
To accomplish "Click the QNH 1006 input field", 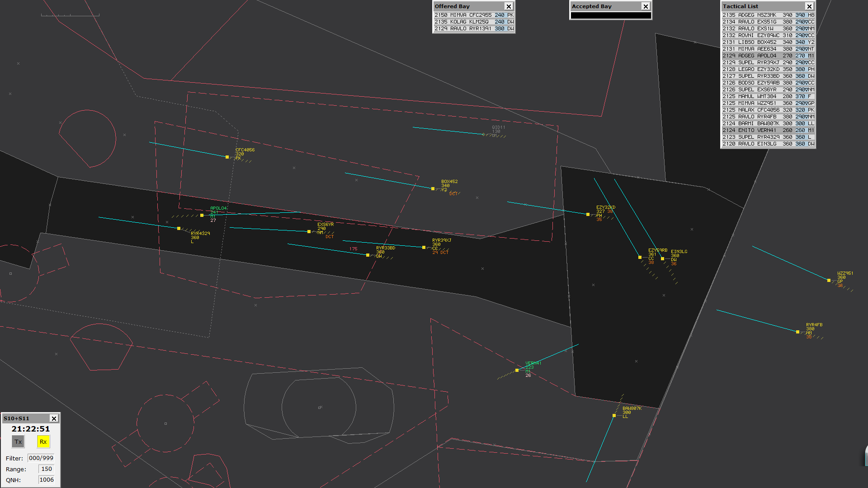I will [x=46, y=480].
